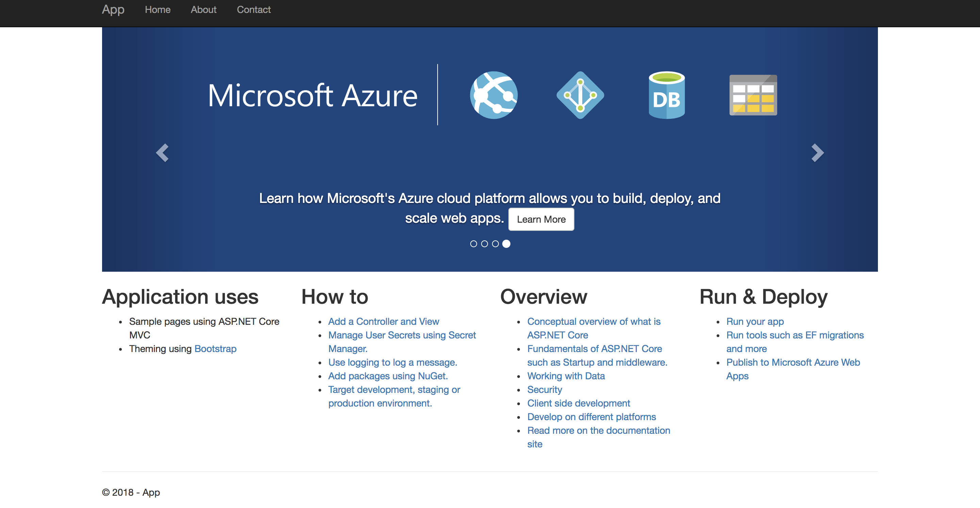This screenshot has width=980, height=508.
Task: Click the How to heading
Action: point(335,297)
